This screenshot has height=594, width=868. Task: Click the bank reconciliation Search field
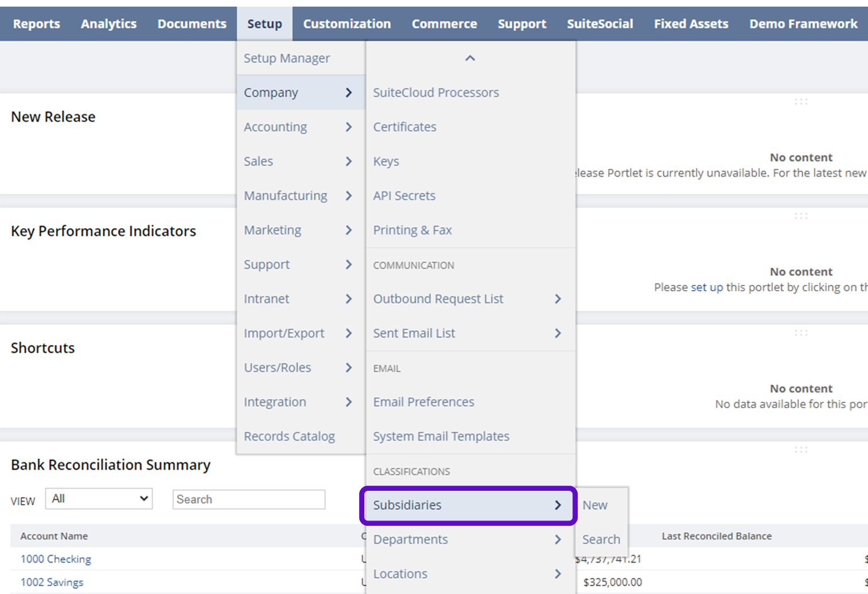248,499
